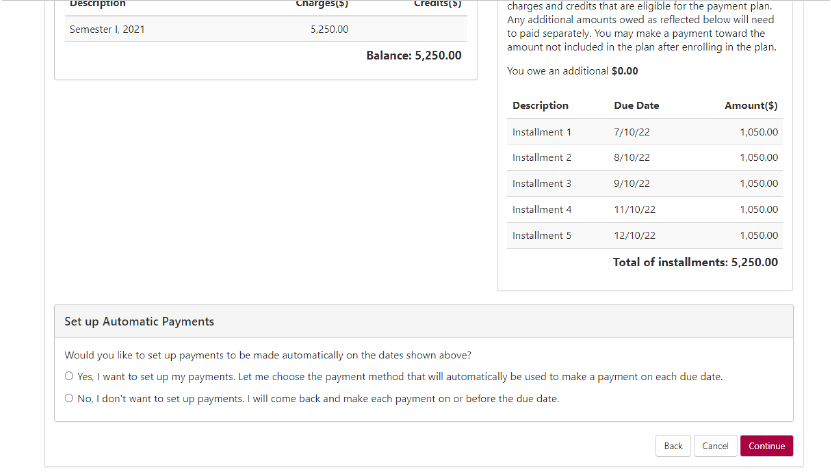Click the Balance: 5,250.00 total

point(414,56)
